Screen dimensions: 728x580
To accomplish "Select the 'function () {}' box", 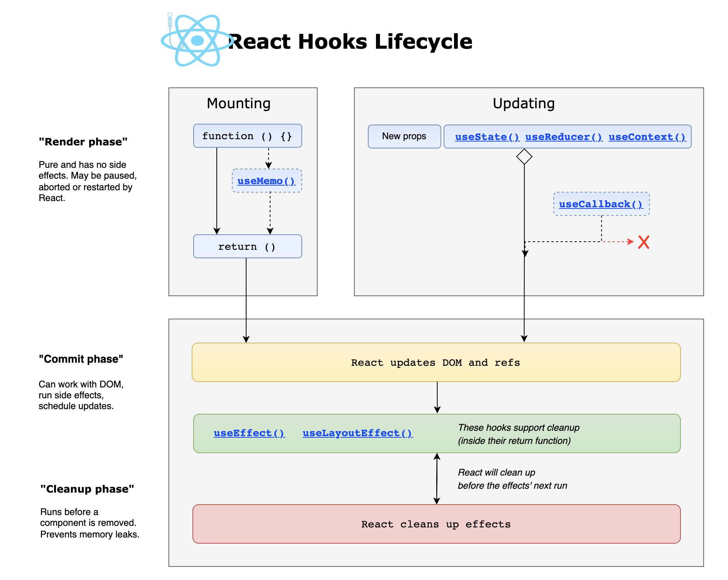I will coord(248,136).
